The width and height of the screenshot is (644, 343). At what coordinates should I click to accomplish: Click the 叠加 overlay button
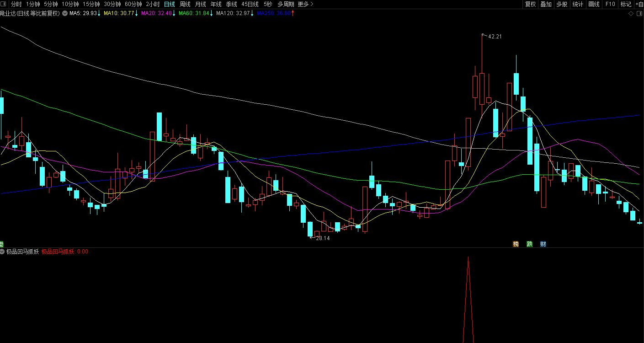(x=546, y=4)
